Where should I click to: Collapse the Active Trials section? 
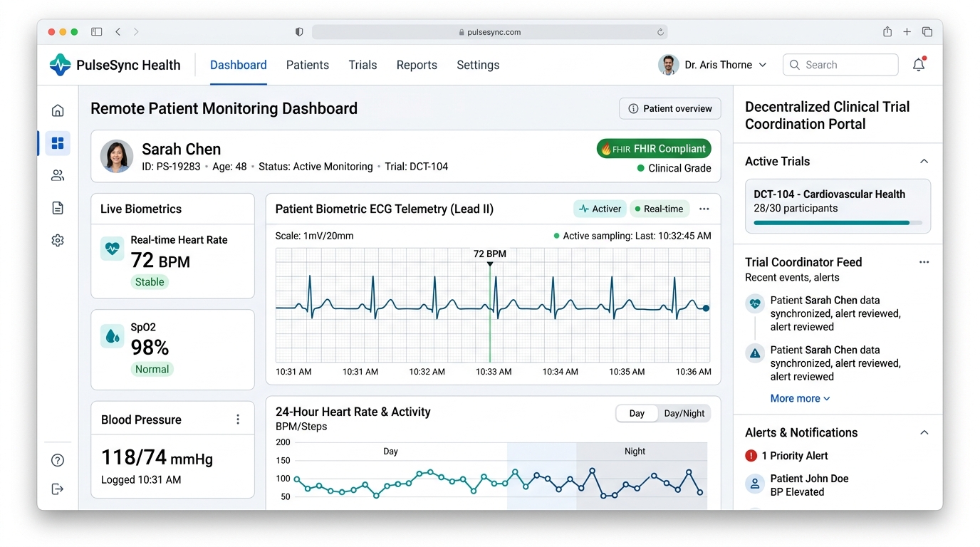pos(924,162)
